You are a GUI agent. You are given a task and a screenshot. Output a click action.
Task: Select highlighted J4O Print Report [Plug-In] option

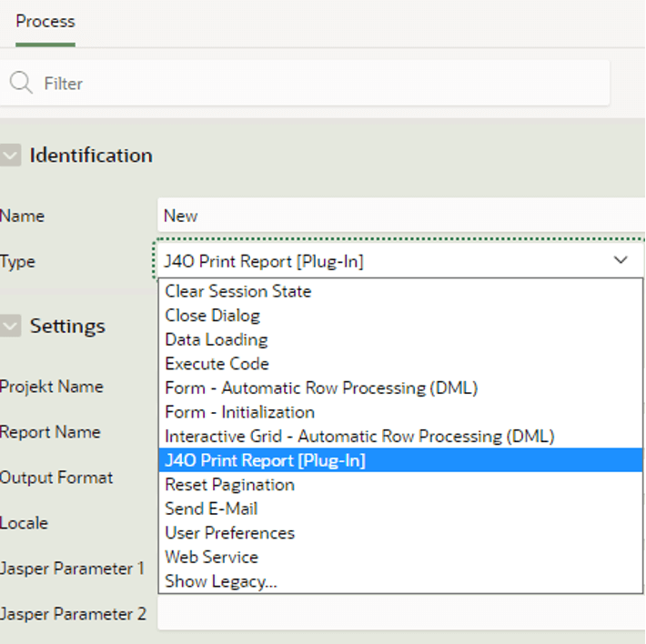click(400, 460)
